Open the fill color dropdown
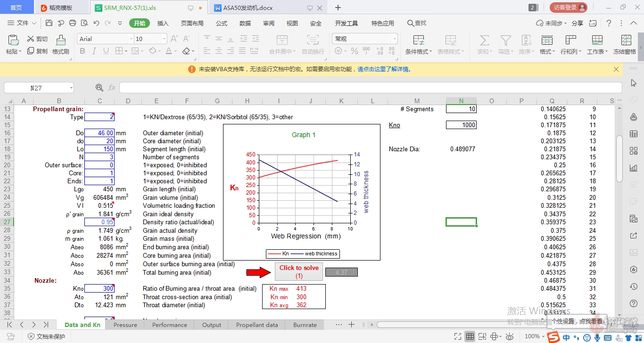This screenshot has height=343, width=644. [x=160, y=51]
